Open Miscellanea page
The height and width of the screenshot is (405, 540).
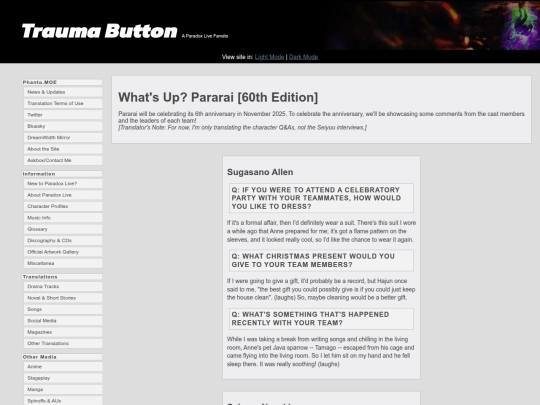pos(63,263)
